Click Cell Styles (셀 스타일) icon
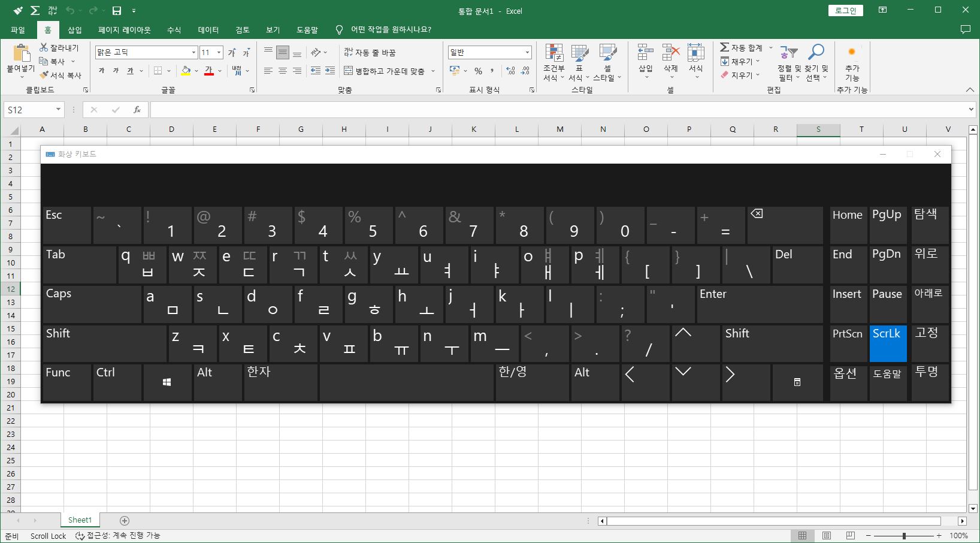The width and height of the screenshot is (980, 543). click(x=607, y=53)
